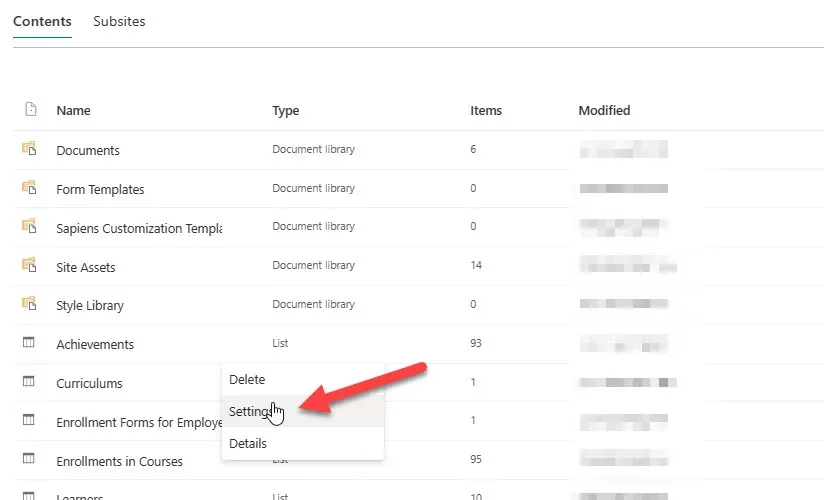The image size is (824, 500).
Task: Click the Enrollment Forms list icon
Action: click(x=29, y=421)
